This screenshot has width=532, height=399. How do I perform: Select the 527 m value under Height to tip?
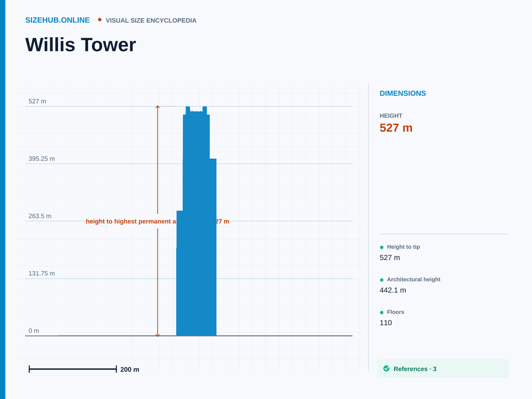390,258
